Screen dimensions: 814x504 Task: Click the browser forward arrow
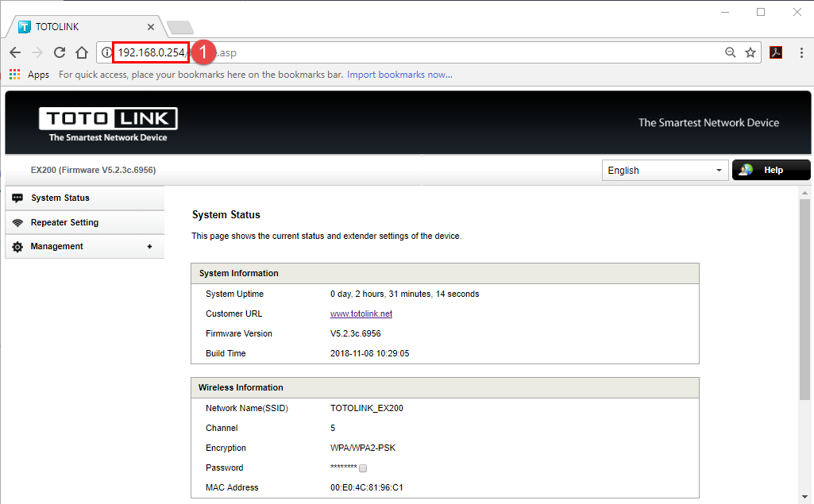click(37, 52)
